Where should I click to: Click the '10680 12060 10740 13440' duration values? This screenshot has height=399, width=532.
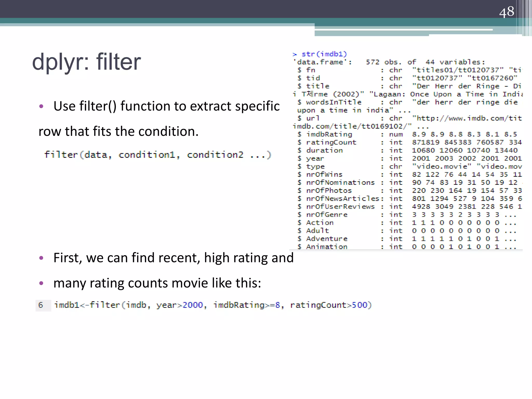pyautogui.click(x=465, y=151)
